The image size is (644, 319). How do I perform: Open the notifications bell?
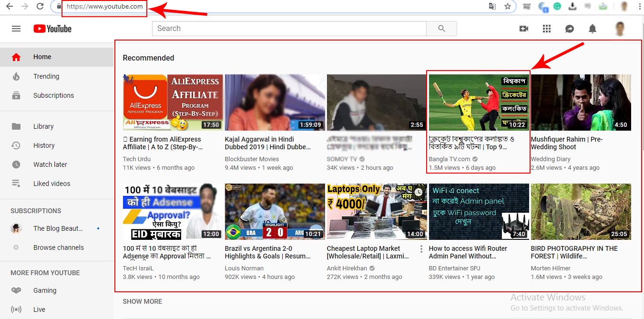[593, 29]
